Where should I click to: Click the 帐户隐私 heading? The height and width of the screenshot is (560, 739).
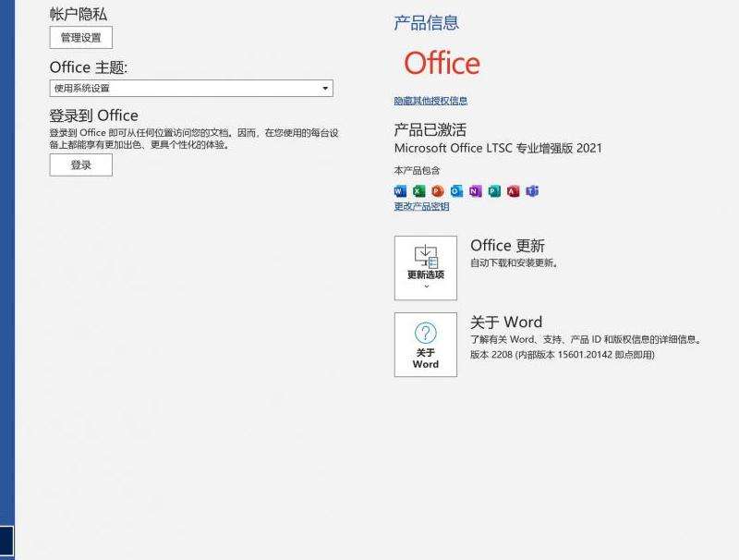(x=79, y=14)
